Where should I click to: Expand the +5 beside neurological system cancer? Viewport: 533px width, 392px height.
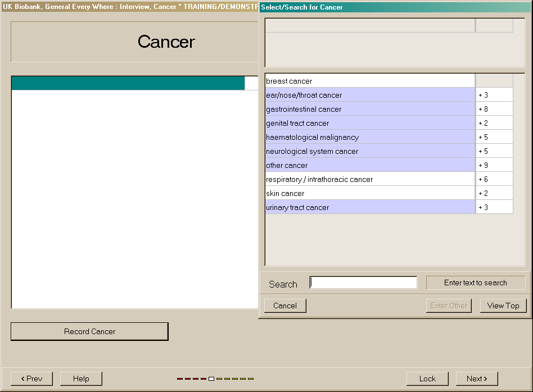(494, 151)
